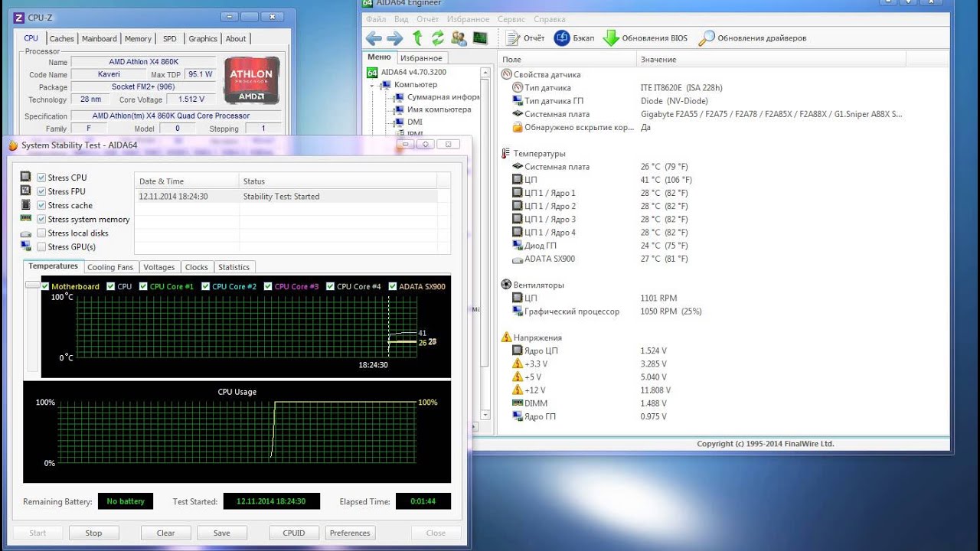The height and width of the screenshot is (551, 980).
Task: Click the Поле column header
Action: (x=567, y=59)
